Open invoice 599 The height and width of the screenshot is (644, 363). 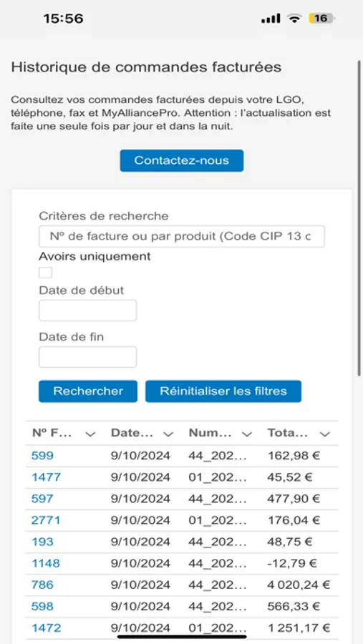42,456
